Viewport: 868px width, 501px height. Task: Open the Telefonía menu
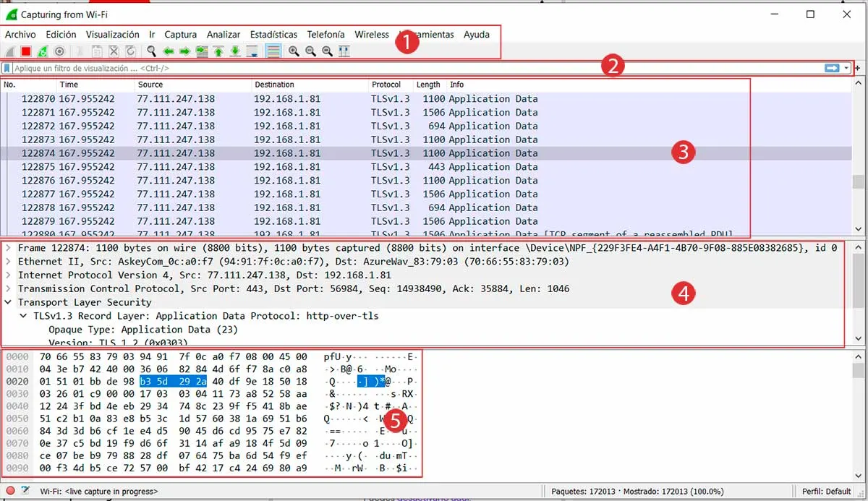pyautogui.click(x=325, y=34)
